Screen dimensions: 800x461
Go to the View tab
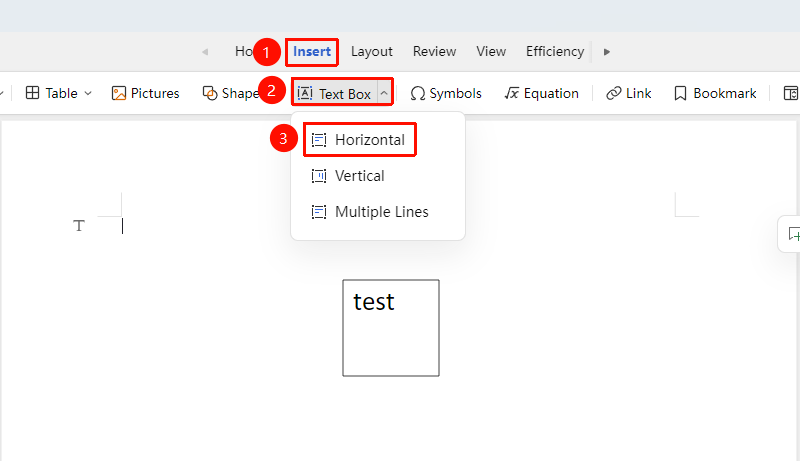coord(491,52)
